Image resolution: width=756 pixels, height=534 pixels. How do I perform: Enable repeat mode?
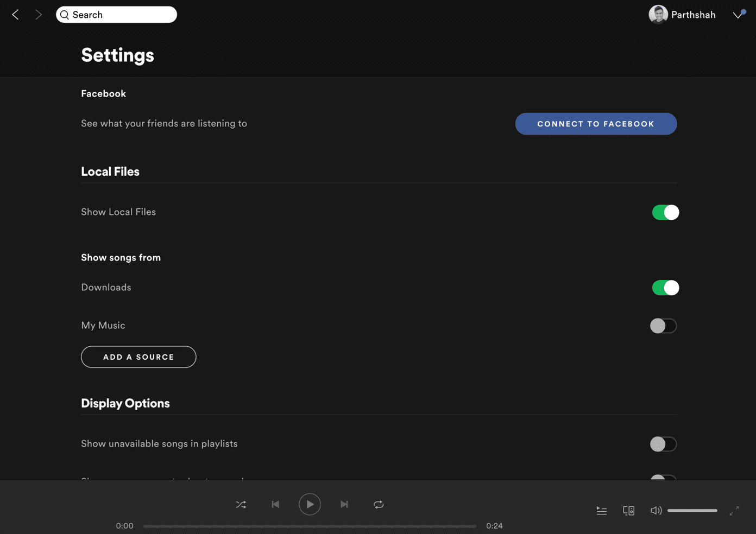[379, 504]
